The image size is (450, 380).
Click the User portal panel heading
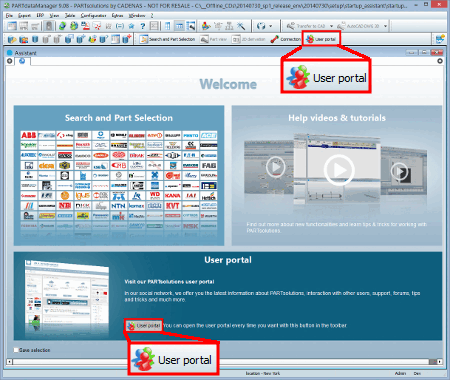pyautogui.click(x=228, y=260)
